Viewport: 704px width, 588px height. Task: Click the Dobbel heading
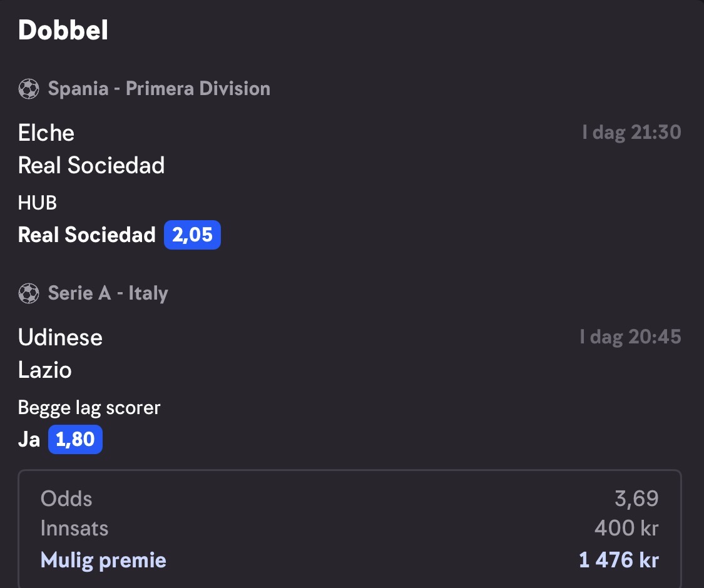pyautogui.click(x=63, y=30)
